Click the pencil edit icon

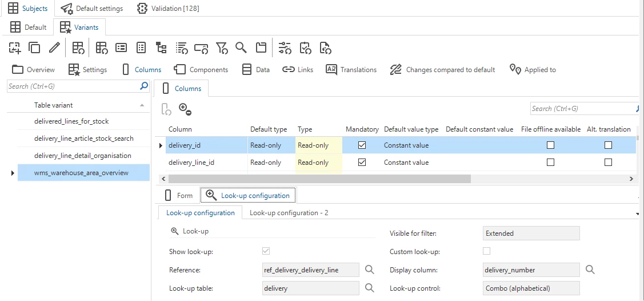54,47
